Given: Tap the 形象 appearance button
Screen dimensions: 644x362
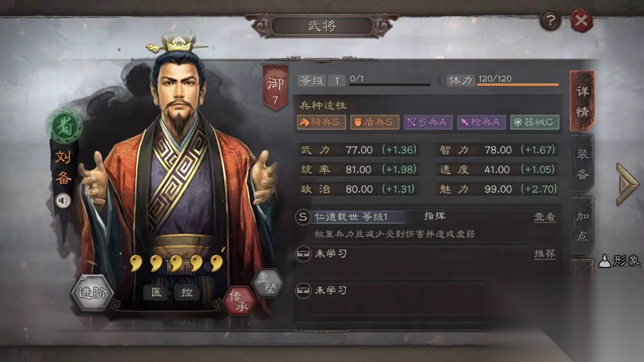Looking at the screenshot, I should pos(619,261).
